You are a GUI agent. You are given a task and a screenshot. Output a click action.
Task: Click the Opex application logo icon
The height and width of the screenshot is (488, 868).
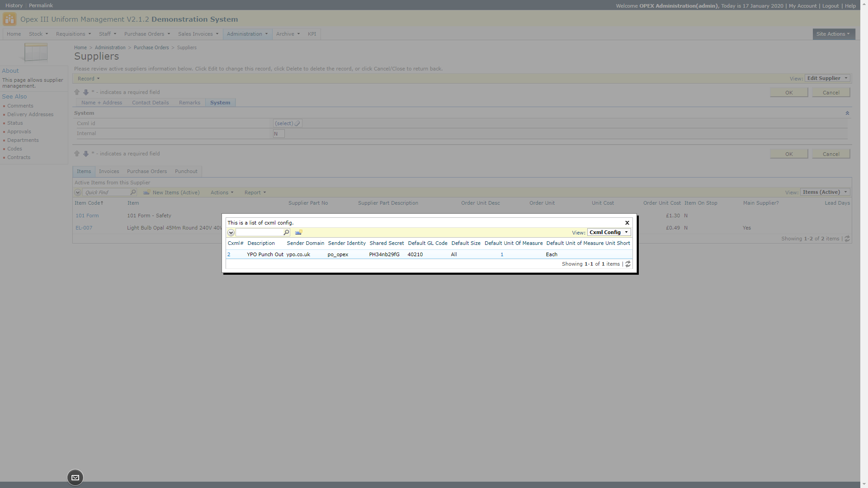pos(9,19)
